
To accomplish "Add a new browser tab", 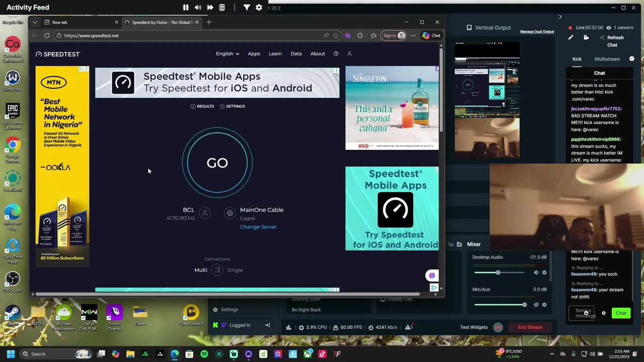I will click(209, 22).
